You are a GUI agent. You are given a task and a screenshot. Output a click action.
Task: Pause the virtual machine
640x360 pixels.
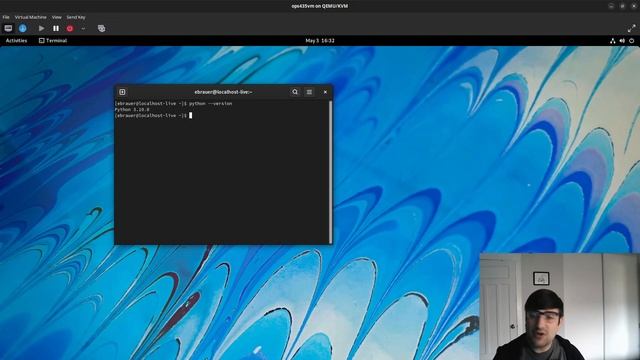[x=56, y=28]
